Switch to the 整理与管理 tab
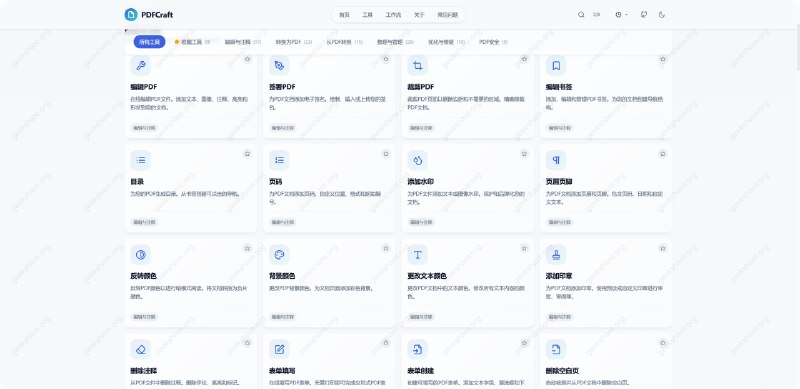Image resolution: width=800 pixels, height=389 pixels. (x=395, y=42)
